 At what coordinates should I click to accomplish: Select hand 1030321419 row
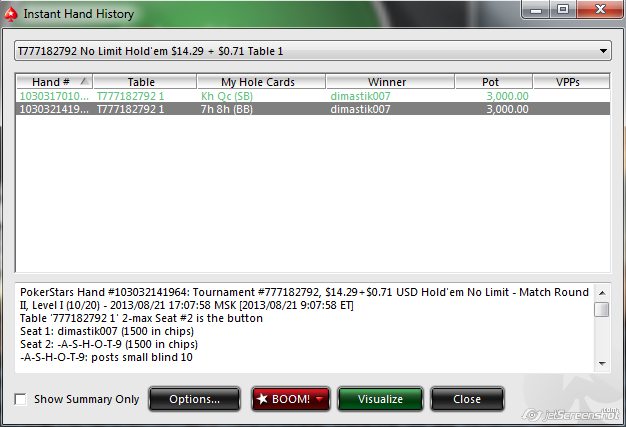pos(313,109)
